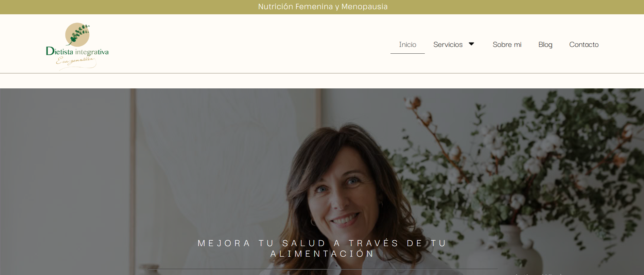Image resolution: width=644 pixels, height=275 pixels.
Task: Click the word ALIMENTACIÓN in hero title
Action: pyautogui.click(x=322, y=254)
